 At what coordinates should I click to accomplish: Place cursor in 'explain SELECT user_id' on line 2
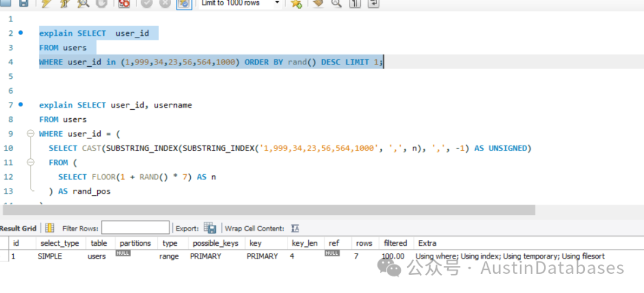click(x=94, y=33)
